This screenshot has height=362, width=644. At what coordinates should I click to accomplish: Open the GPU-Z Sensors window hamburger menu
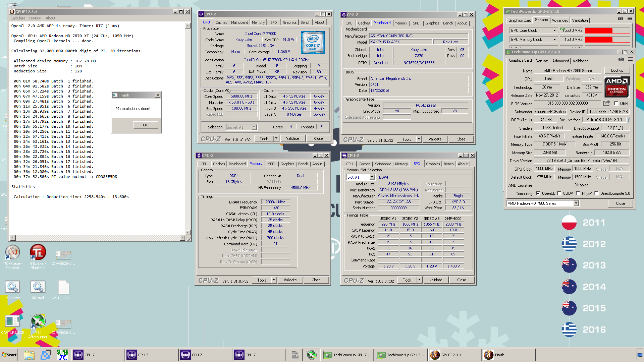click(x=630, y=19)
